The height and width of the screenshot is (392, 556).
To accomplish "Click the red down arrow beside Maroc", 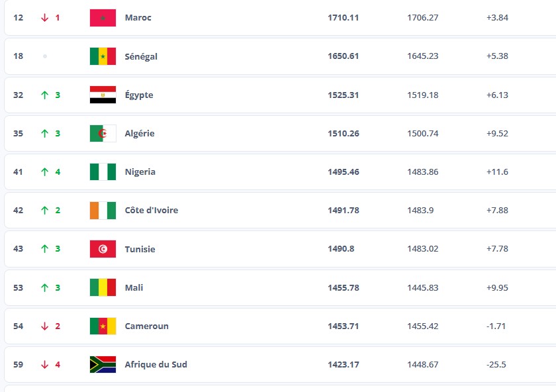I will click(x=44, y=18).
